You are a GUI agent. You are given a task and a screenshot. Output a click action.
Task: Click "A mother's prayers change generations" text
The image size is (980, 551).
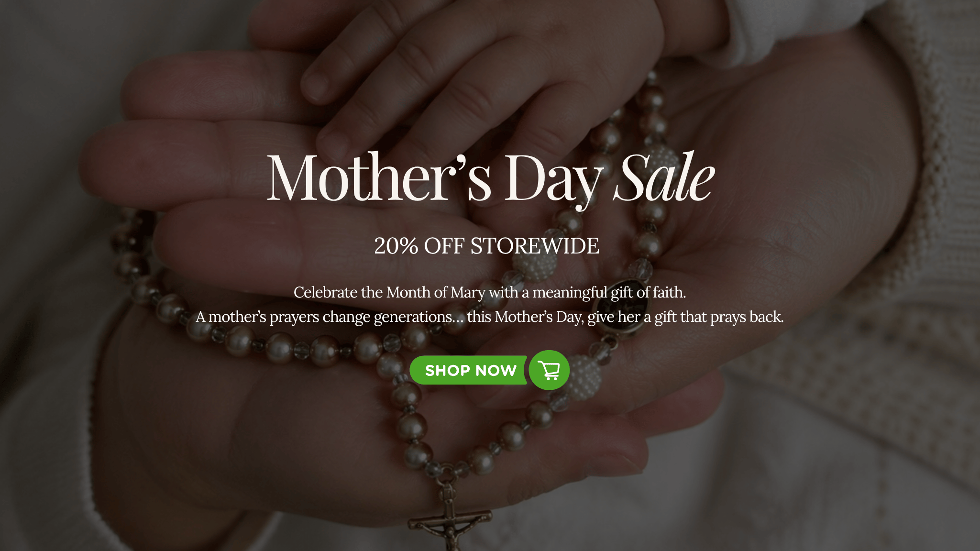[323, 317]
